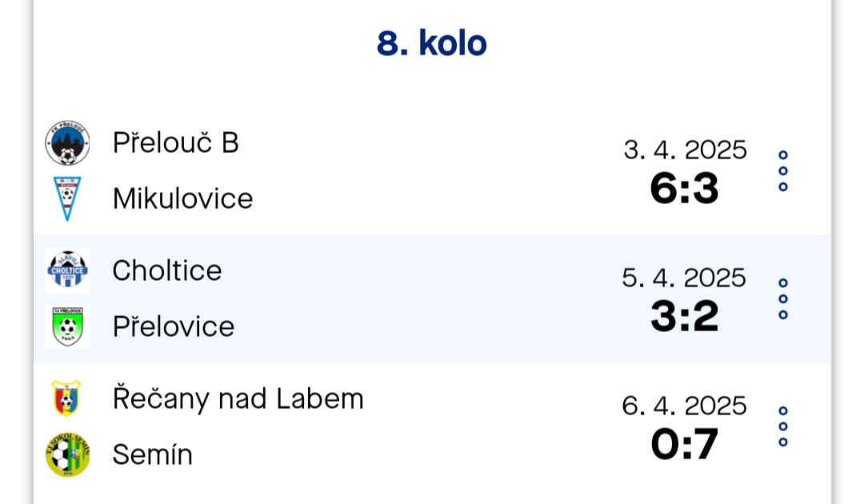864x504 pixels.
Task: Click the Přelovice green shield logo
Action: pyautogui.click(x=67, y=326)
